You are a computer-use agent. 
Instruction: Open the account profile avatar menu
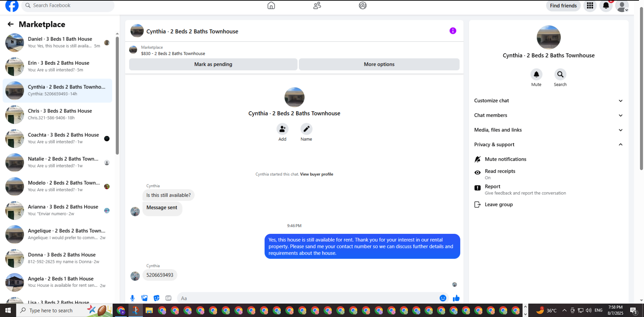coord(622,6)
